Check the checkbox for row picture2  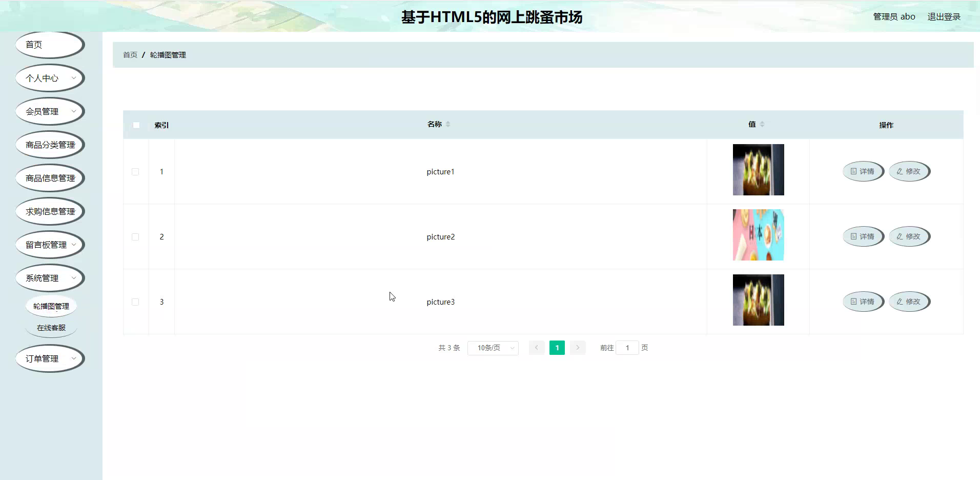(x=135, y=237)
